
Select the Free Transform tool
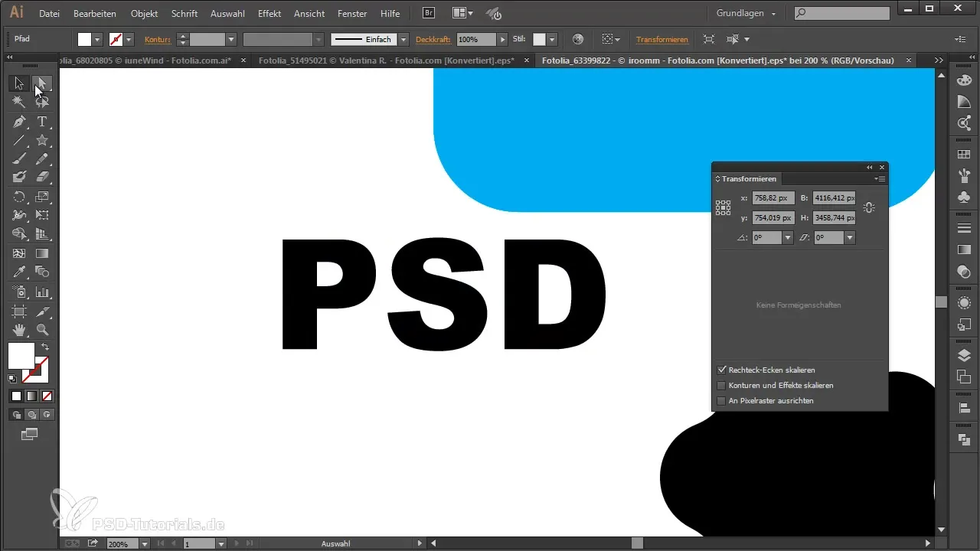(43, 216)
